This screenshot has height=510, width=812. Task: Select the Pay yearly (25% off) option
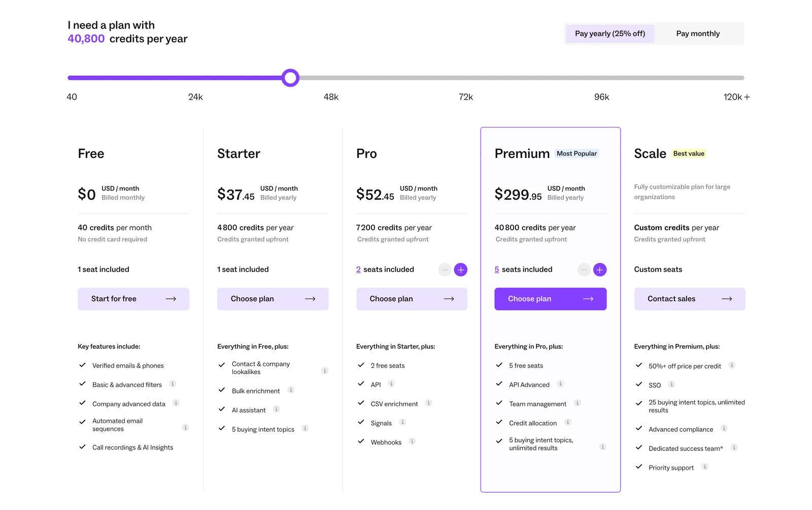[x=610, y=34]
